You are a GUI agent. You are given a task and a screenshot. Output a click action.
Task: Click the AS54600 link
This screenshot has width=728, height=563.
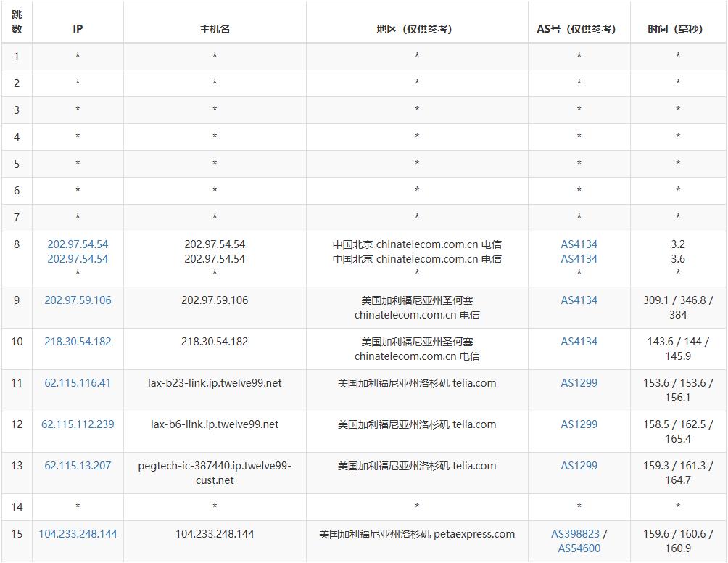coord(579,548)
